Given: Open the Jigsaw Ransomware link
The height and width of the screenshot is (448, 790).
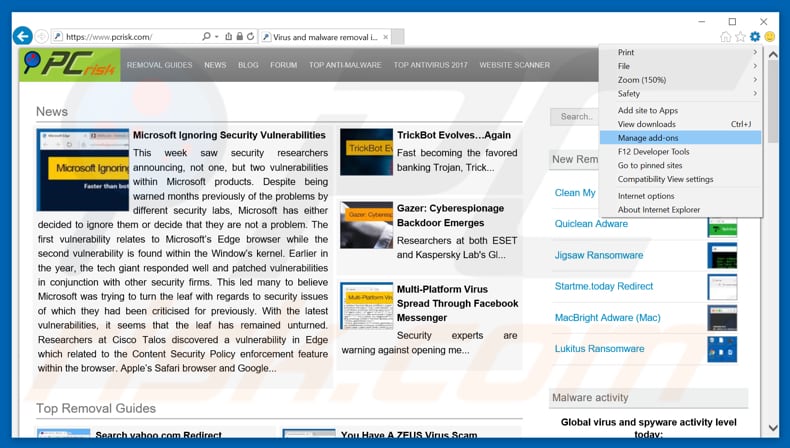Looking at the screenshot, I should [x=599, y=255].
